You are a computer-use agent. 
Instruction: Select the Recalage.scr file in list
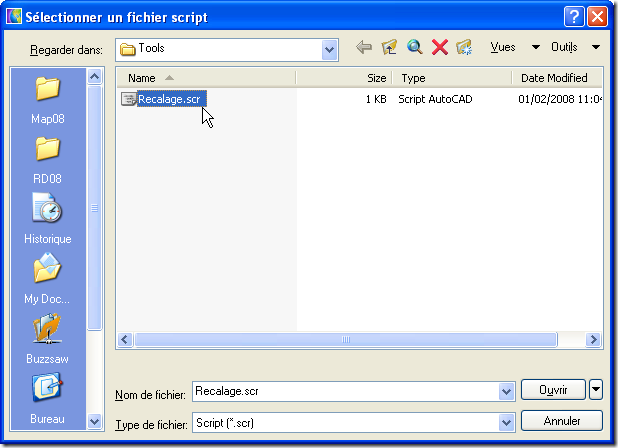point(170,98)
